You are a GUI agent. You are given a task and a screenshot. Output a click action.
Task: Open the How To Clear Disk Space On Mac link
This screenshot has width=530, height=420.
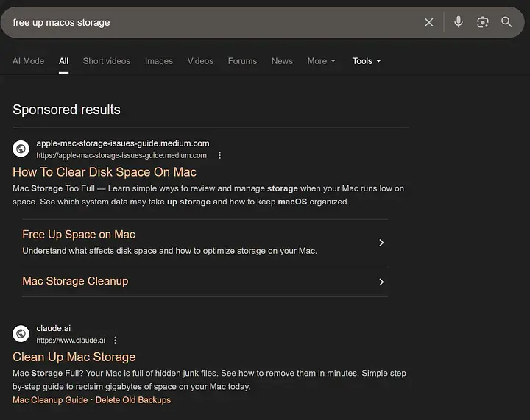pyautogui.click(x=105, y=172)
